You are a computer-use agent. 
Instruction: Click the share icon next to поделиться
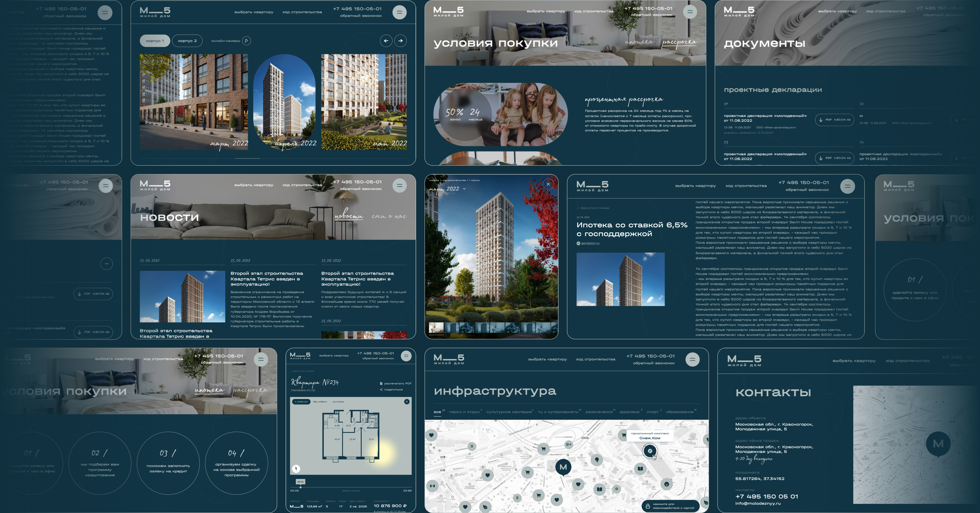381,389
